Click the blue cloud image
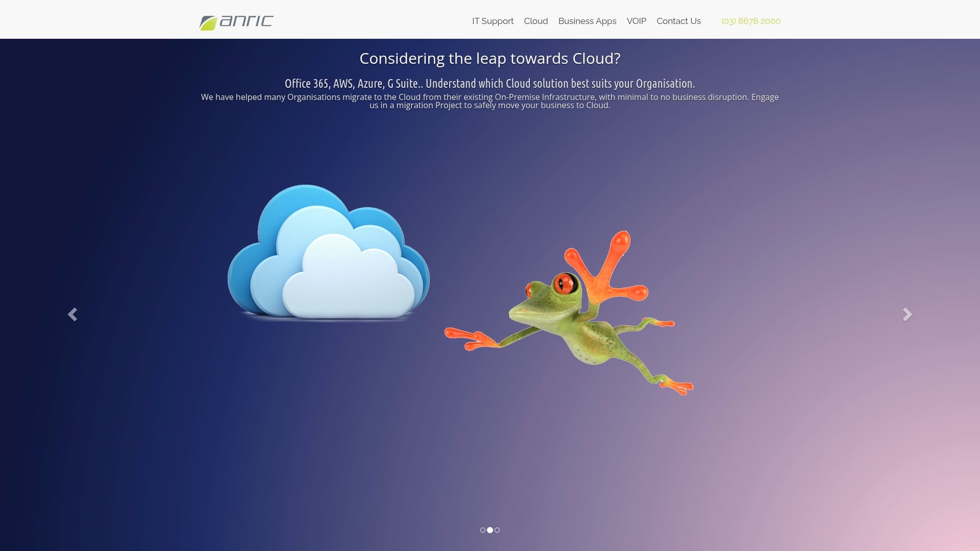Screen dimensions: 980x551 (329, 253)
